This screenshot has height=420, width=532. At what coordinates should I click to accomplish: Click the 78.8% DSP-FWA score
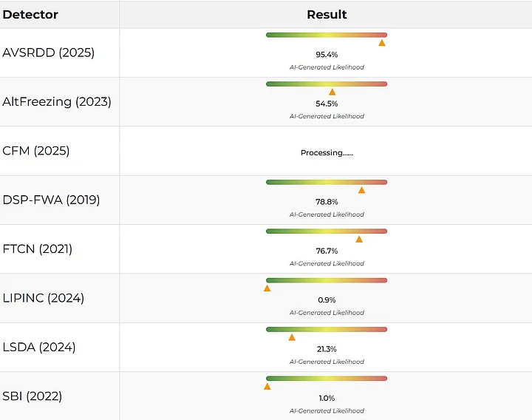[327, 202]
